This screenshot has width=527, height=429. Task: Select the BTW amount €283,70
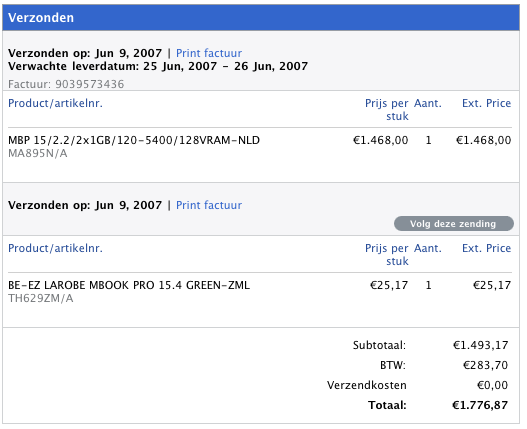tap(486, 365)
